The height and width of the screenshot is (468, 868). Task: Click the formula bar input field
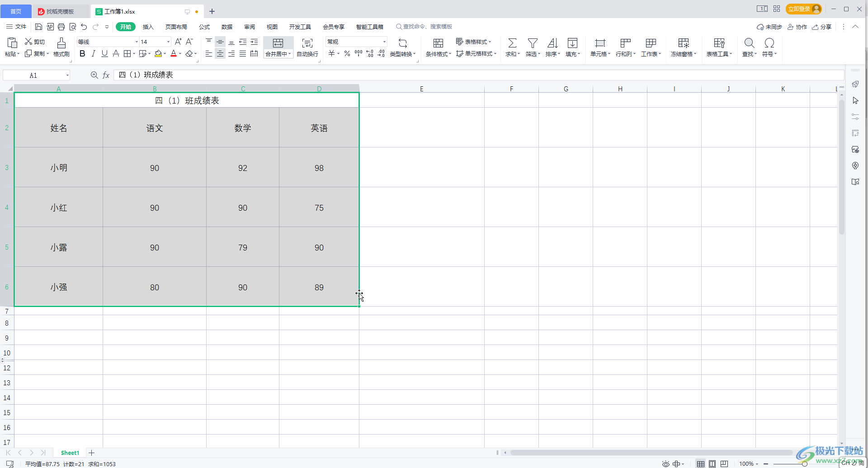click(x=479, y=75)
